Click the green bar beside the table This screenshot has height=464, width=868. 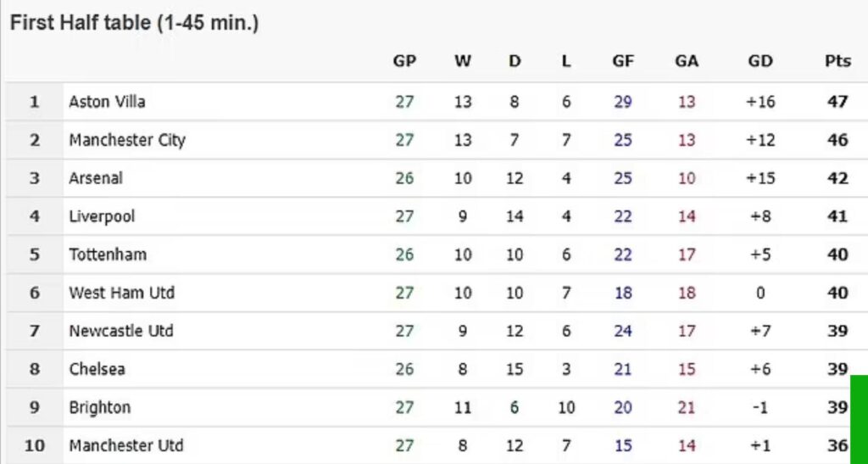(859, 419)
